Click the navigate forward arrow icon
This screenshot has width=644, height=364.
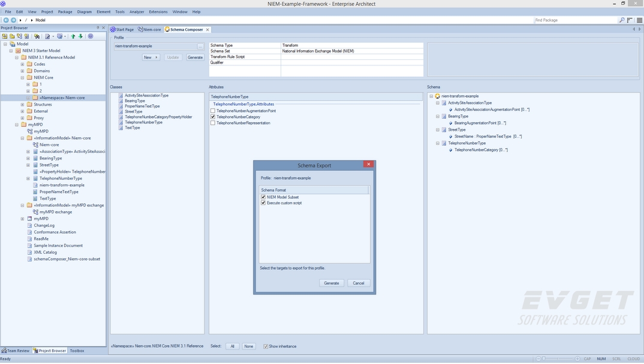point(13,20)
